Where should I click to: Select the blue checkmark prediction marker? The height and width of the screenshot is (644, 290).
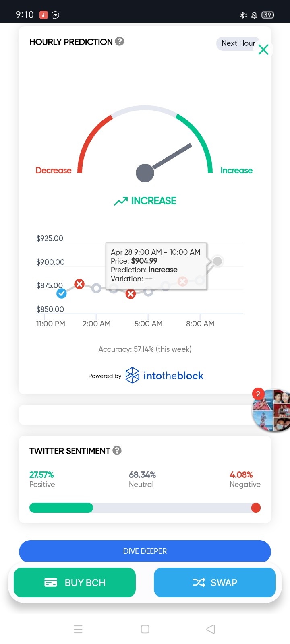[x=62, y=293]
